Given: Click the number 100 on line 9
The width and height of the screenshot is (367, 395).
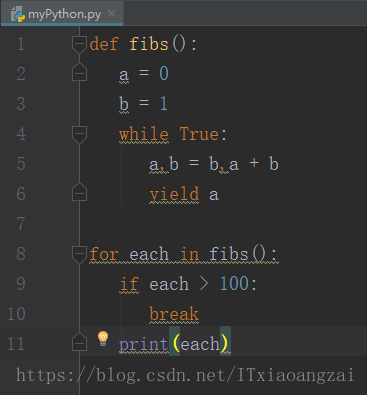Looking at the screenshot, I should [x=234, y=284].
